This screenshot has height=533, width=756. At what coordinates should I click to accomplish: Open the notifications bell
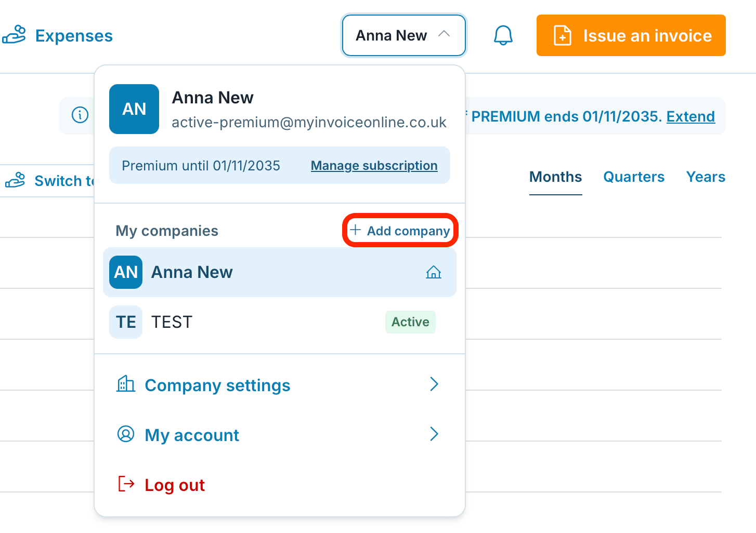(503, 35)
